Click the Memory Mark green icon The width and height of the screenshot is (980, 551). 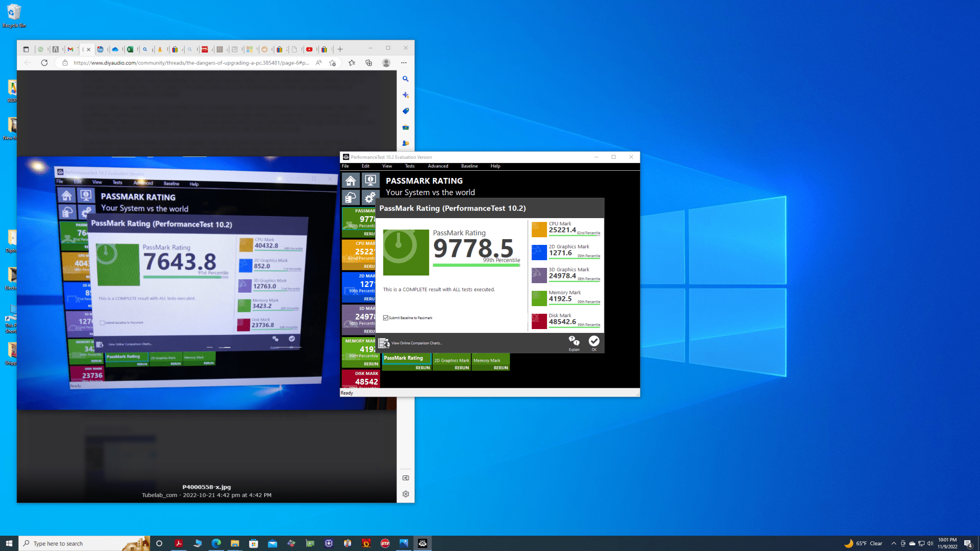(539, 298)
